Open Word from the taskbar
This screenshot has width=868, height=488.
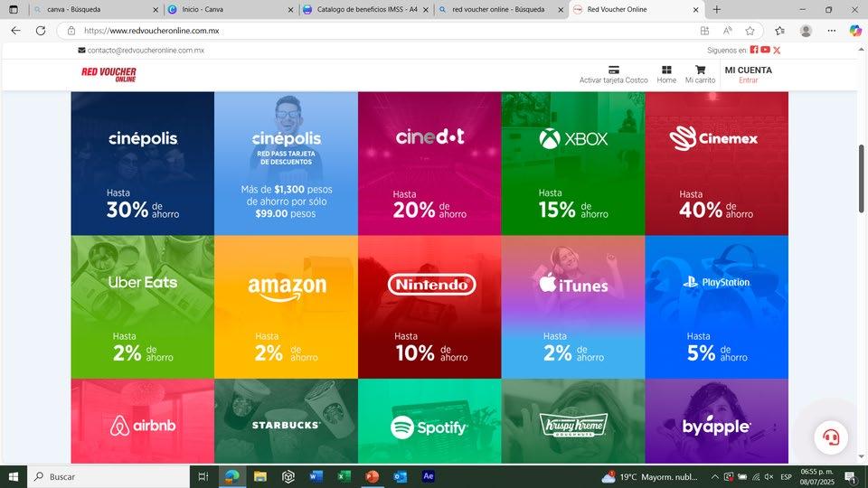(x=316, y=476)
